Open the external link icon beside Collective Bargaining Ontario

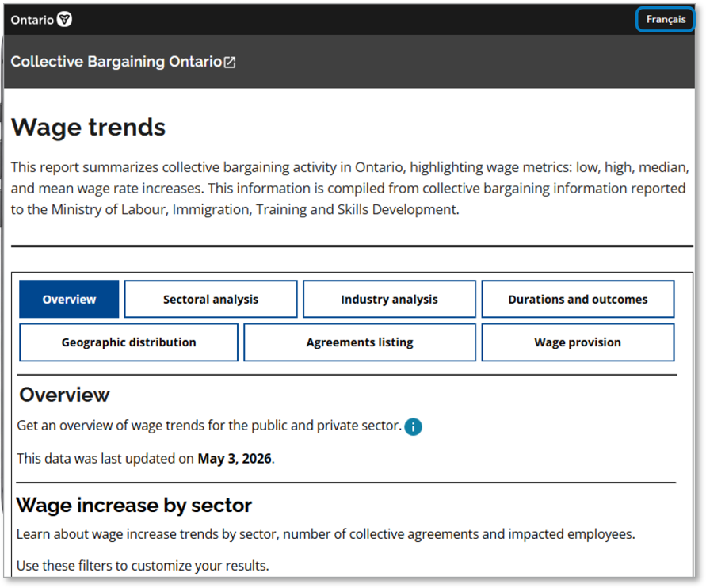(x=230, y=62)
